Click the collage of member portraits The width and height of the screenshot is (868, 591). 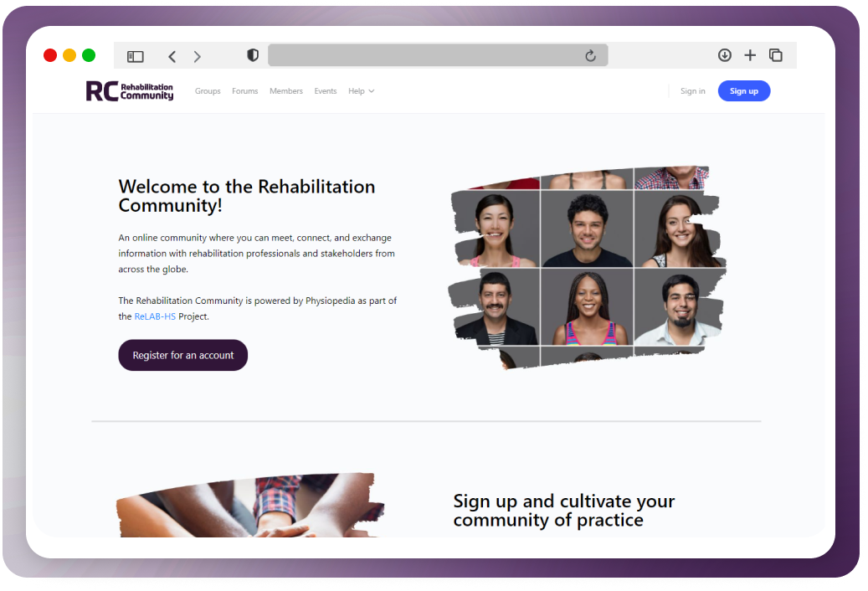587,267
